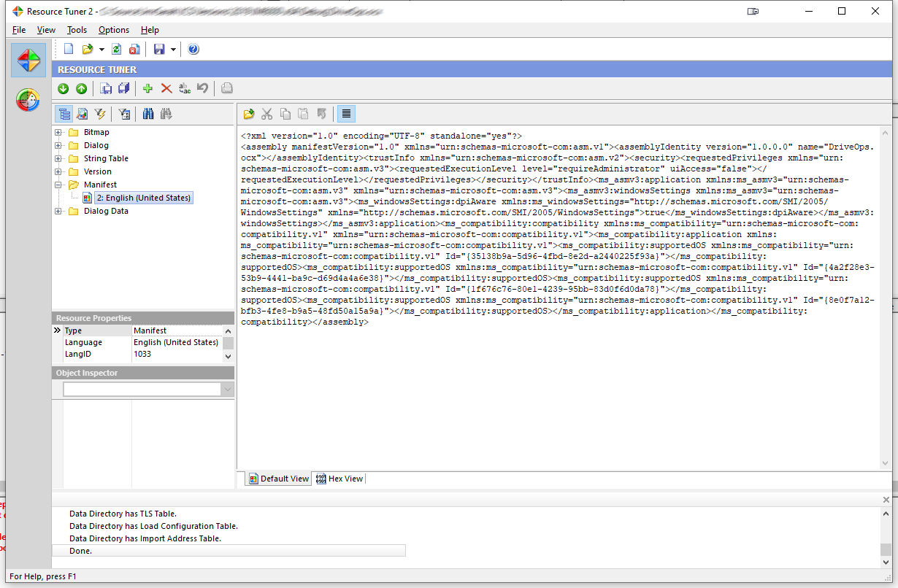This screenshot has width=898, height=588.
Task: Select the Resource Tuner sidebar icon
Action: pos(28,61)
